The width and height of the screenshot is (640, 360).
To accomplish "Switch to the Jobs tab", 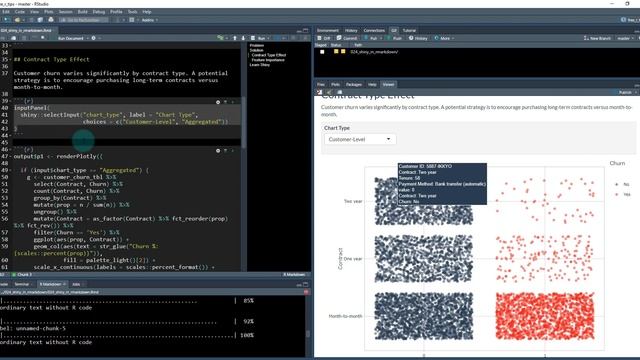I will tap(76, 284).
